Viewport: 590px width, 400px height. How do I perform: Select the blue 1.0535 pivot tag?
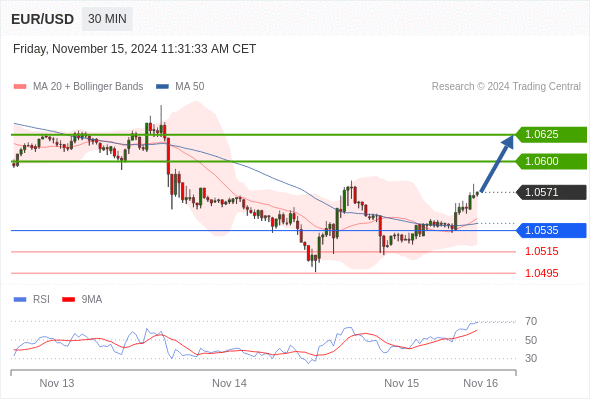pos(551,230)
